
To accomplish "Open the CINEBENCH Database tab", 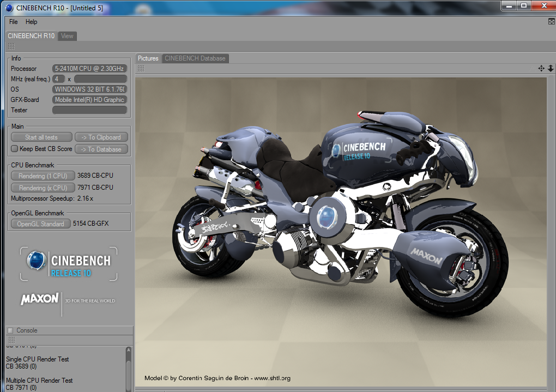I will [x=195, y=58].
